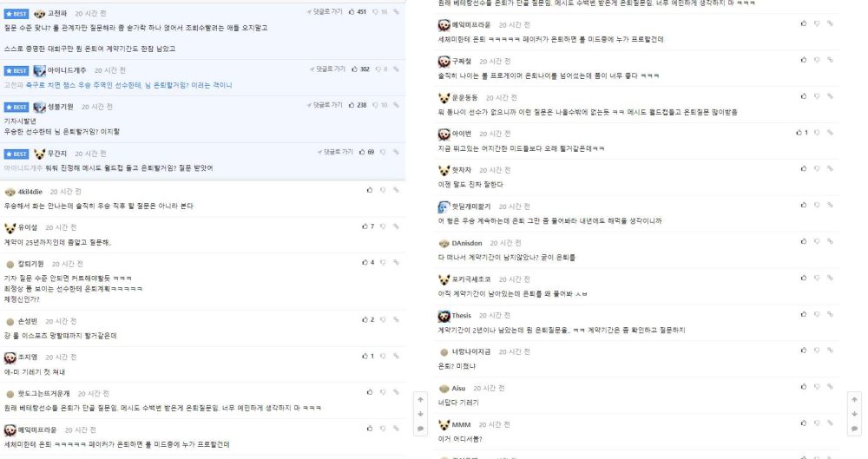This screenshot has width=868, height=459.
Task: Click the BEST badge on 고전파's comment
Action: [x=16, y=14]
